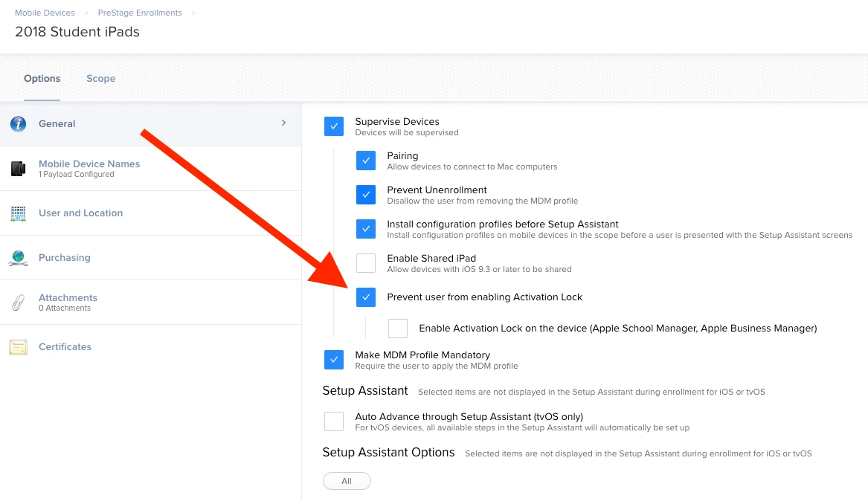
Task: Click the Setup Assistant heading
Action: [365, 390]
